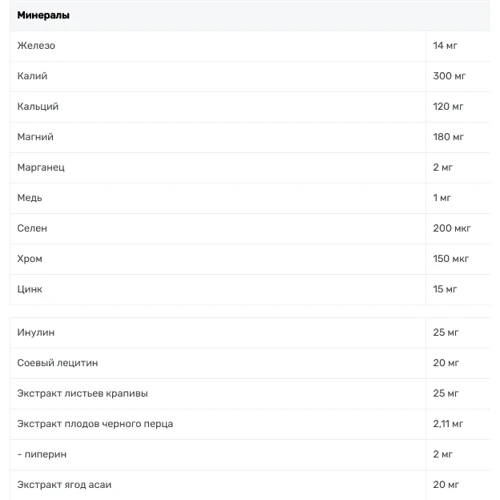500x500 pixels.
Task: Click the Селен 200 мкг value
Action: [452, 228]
